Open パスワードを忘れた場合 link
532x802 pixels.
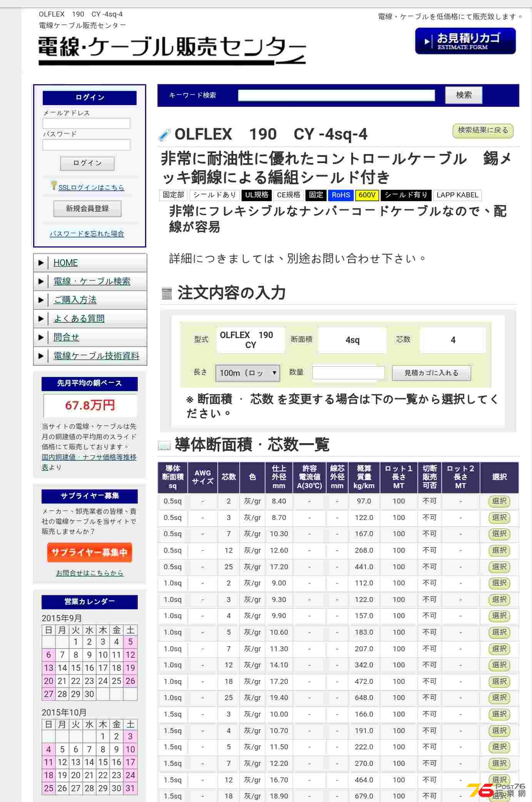pos(87,233)
